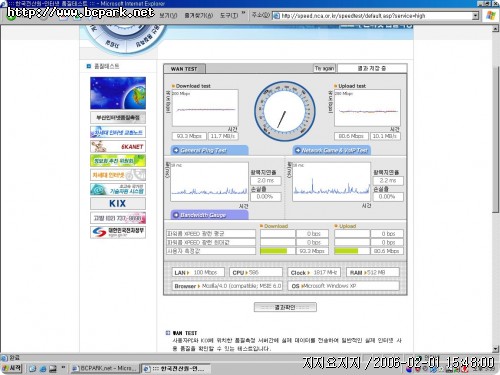This screenshot has height=375, width=500.
Task: Click the OS Microsoft Windows XP field
Action: tap(343, 286)
